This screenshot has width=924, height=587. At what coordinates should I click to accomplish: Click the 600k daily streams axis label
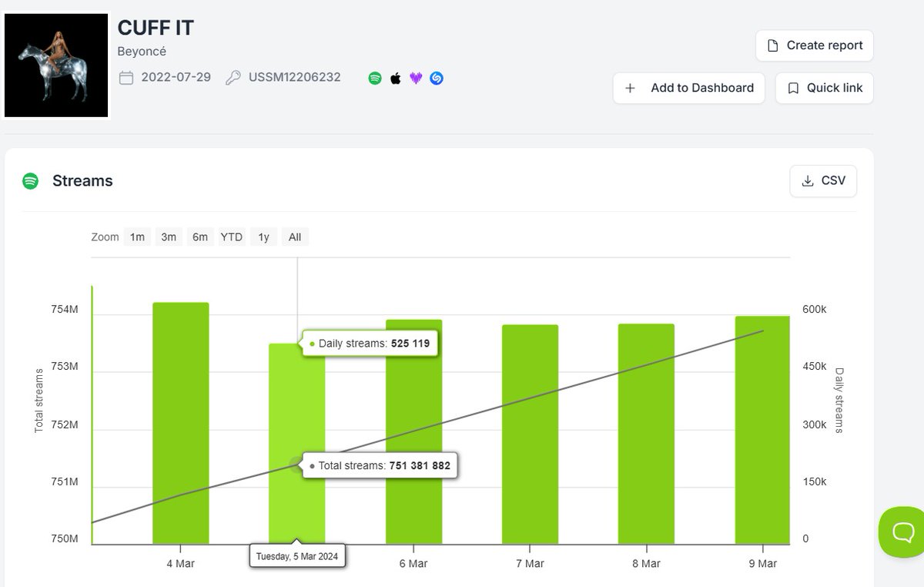(815, 309)
